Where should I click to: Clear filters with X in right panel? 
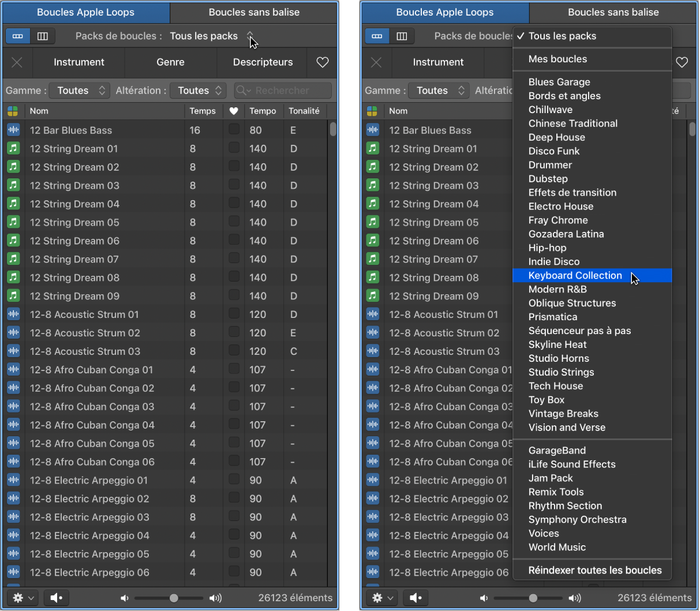coord(376,62)
